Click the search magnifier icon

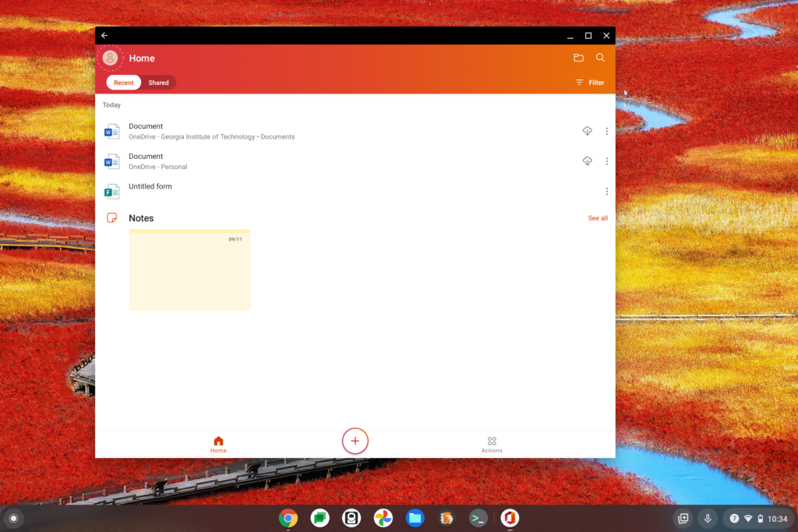(600, 58)
